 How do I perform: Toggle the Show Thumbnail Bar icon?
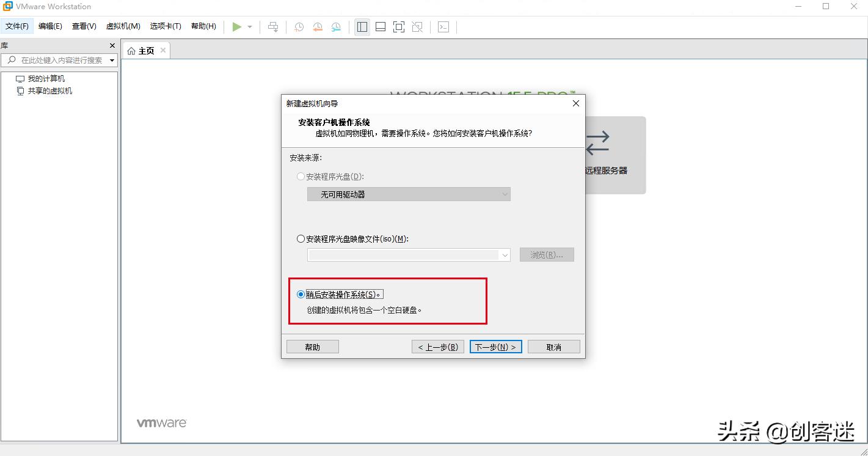coord(381,27)
